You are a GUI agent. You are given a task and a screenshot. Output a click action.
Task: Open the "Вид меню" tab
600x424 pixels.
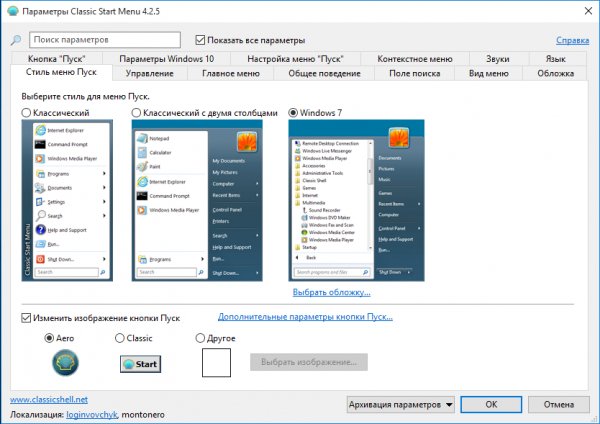(489, 73)
